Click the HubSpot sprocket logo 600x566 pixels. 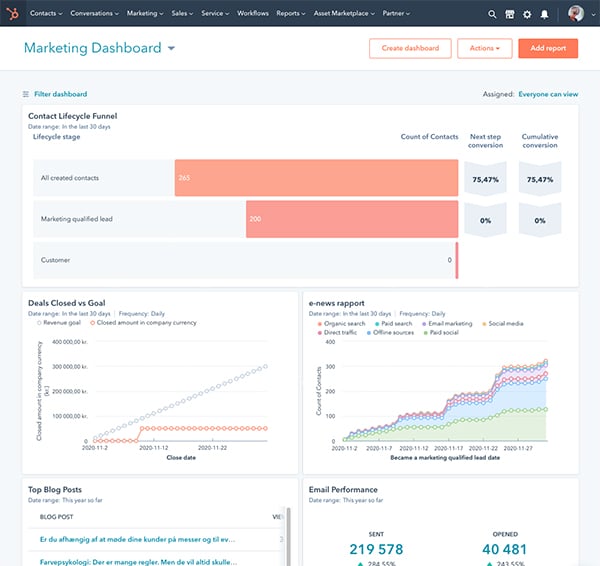tap(13, 14)
